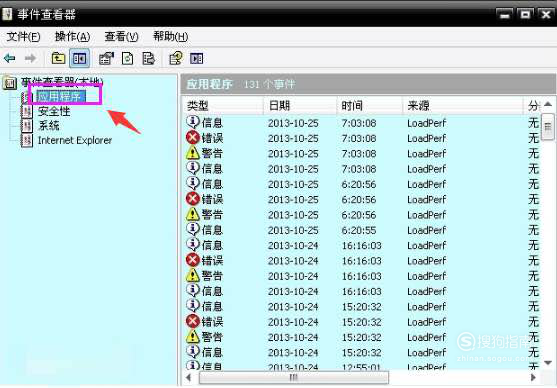The height and width of the screenshot is (388, 557).
Task: Click the 应用程序 131 个事件 header bar
Action: click(368, 84)
